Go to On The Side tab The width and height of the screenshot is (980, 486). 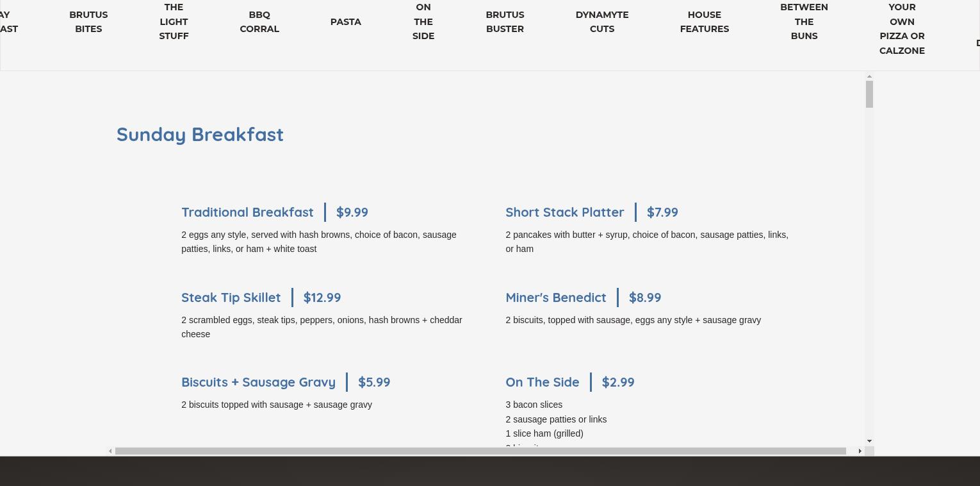pos(423,22)
